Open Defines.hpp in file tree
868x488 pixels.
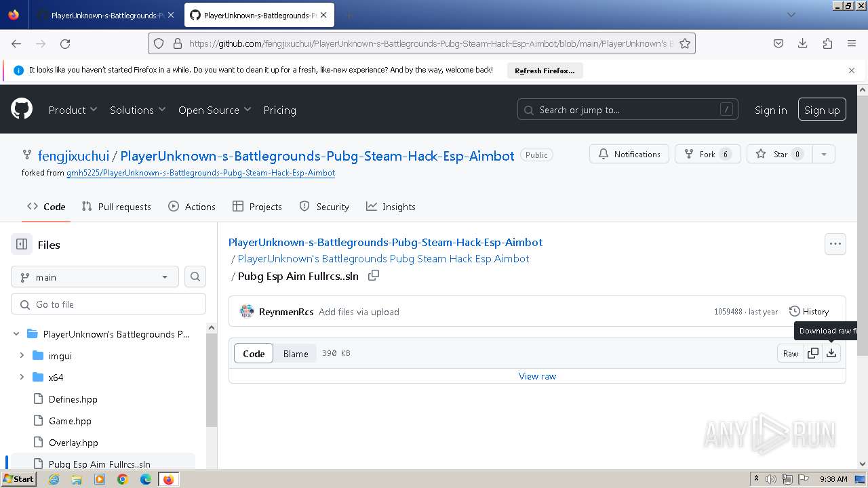pos(73,399)
